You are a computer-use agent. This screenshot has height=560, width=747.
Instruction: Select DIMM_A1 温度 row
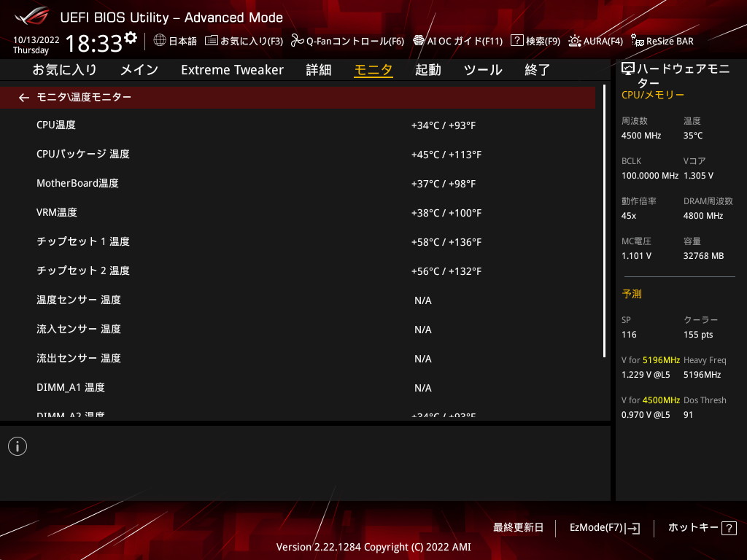298,388
